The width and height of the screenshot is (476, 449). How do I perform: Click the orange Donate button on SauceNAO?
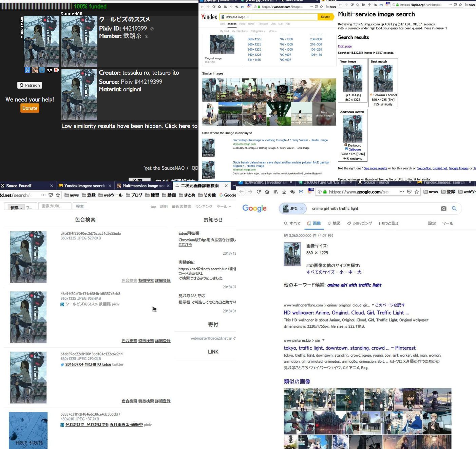pyautogui.click(x=30, y=108)
